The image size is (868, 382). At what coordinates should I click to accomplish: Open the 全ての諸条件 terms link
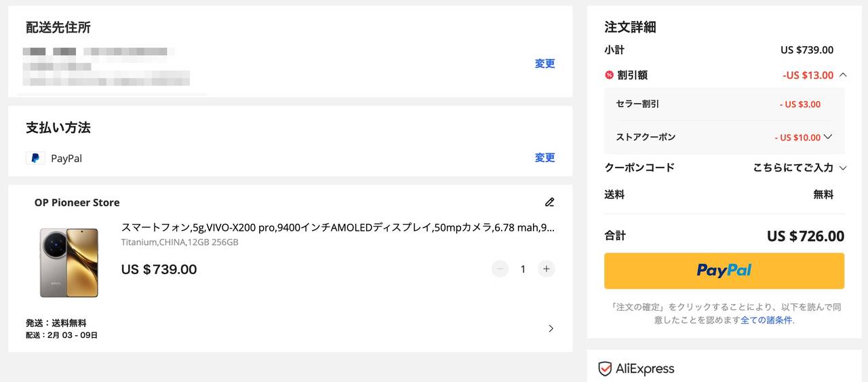tap(766, 320)
